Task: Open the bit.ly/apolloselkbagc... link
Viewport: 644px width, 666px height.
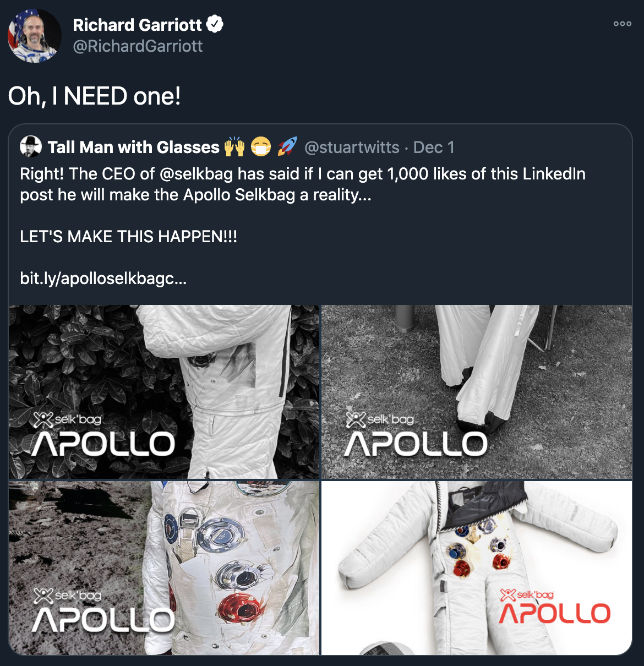Action: (x=103, y=279)
